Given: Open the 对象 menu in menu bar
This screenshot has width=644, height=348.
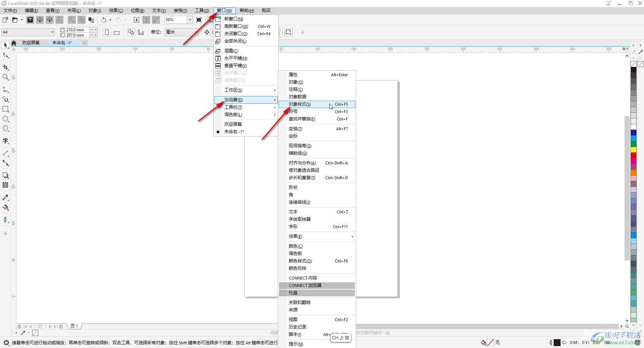Looking at the screenshot, I should tap(95, 10).
